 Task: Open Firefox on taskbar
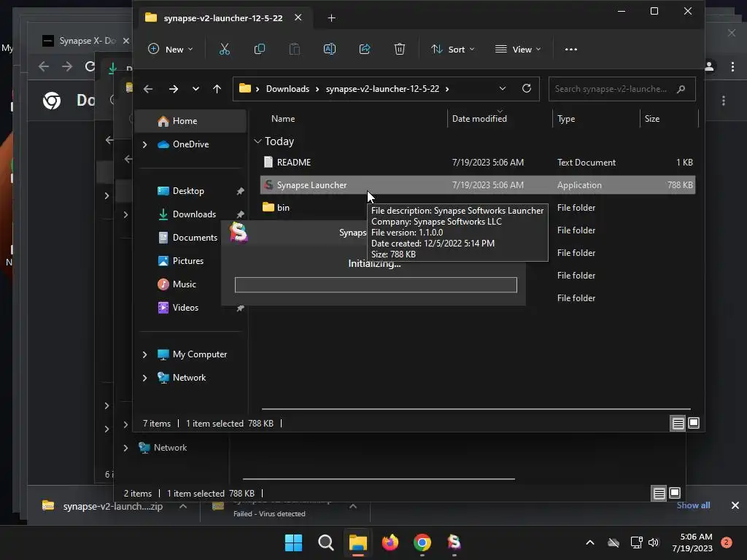point(390,542)
